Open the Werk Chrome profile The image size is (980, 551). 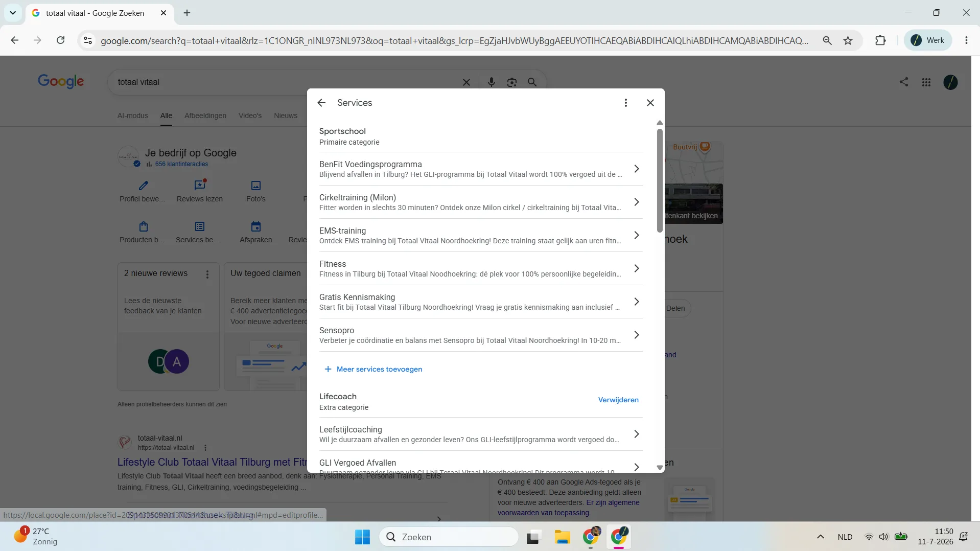tap(928, 40)
